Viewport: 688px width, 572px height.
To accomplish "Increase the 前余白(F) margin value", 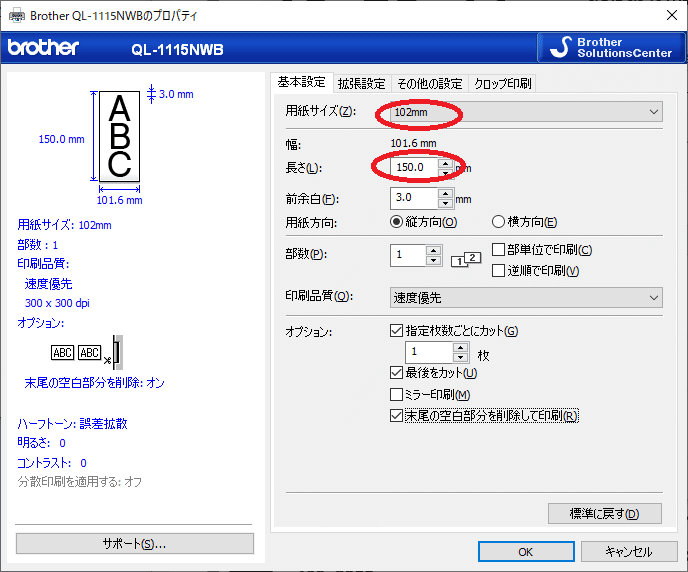I will coord(445,193).
